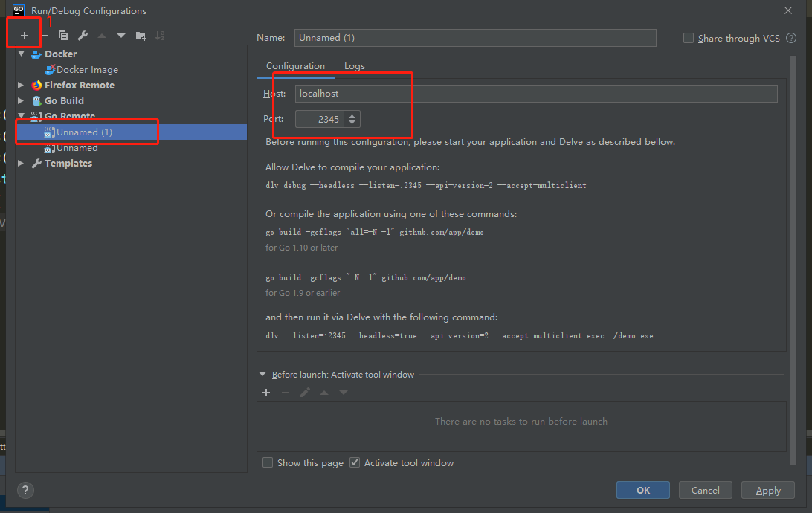Open edit defaults wrench icon

coord(83,36)
